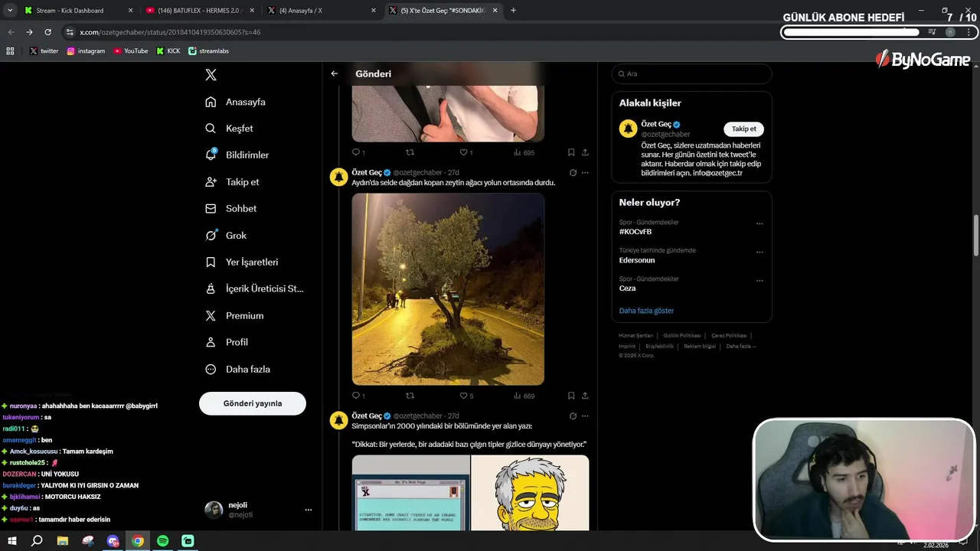
Task: Click Daha fazla göster link
Action: pyautogui.click(x=646, y=311)
